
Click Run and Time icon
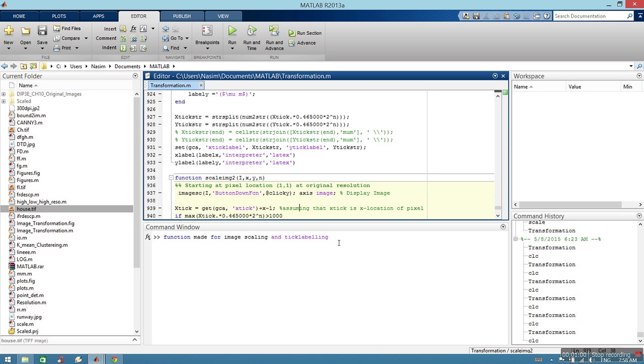click(252, 31)
